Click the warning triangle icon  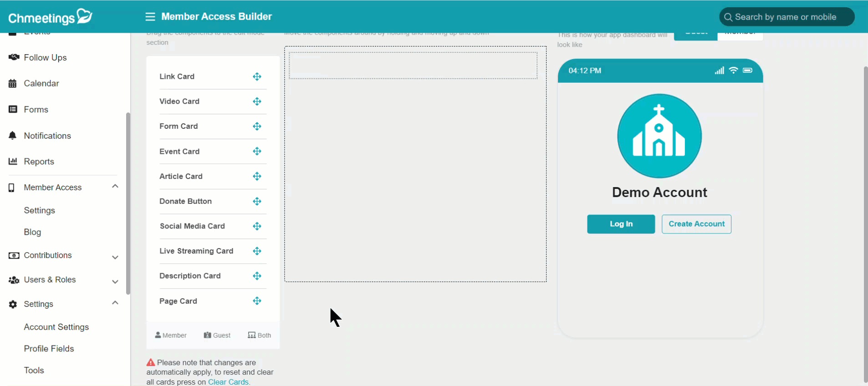pos(151,363)
